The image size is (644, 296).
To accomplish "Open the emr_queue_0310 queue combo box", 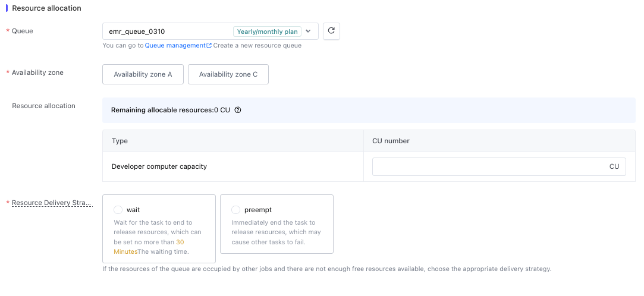I will pyautogui.click(x=211, y=31).
